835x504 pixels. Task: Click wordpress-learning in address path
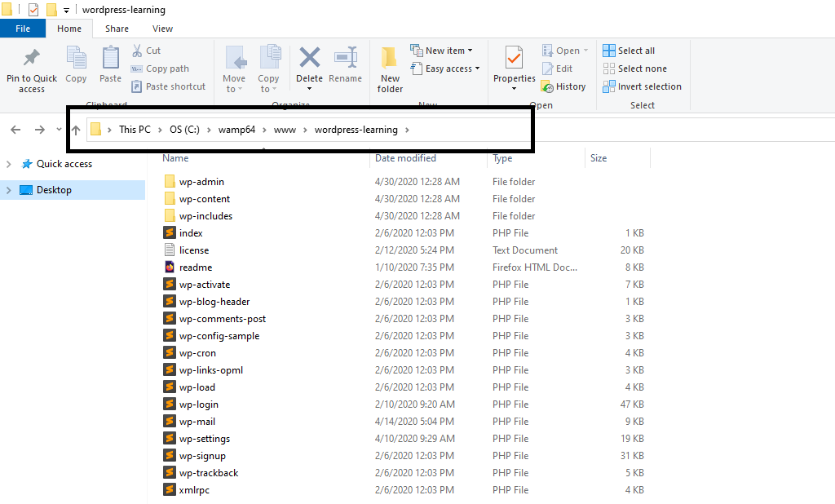coord(356,130)
